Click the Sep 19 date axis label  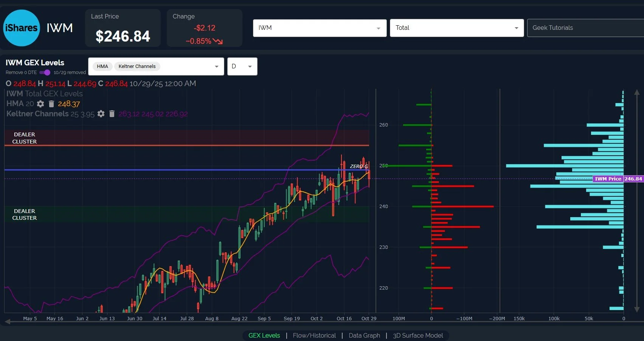click(x=292, y=318)
